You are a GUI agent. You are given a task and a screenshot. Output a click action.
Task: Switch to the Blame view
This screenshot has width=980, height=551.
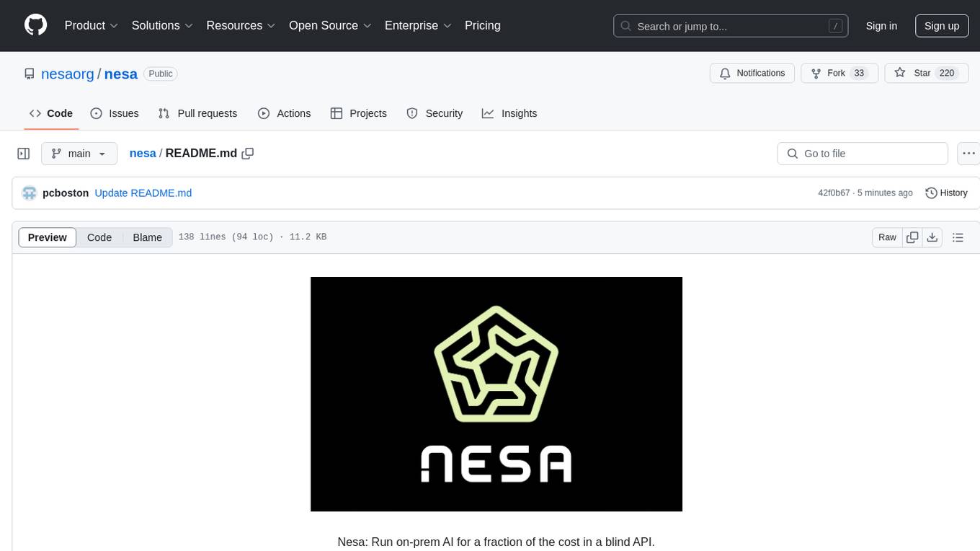coord(148,237)
